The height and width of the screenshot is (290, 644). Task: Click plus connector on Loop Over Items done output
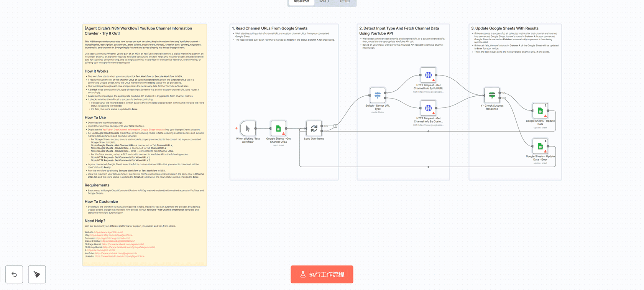click(x=335, y=125)
